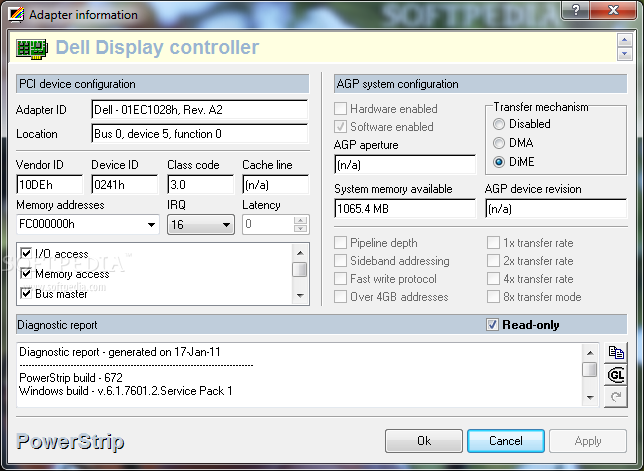This screenshot has height=471, width=644.
Task: Click the Cancel button
Action: tap(506, 441)
